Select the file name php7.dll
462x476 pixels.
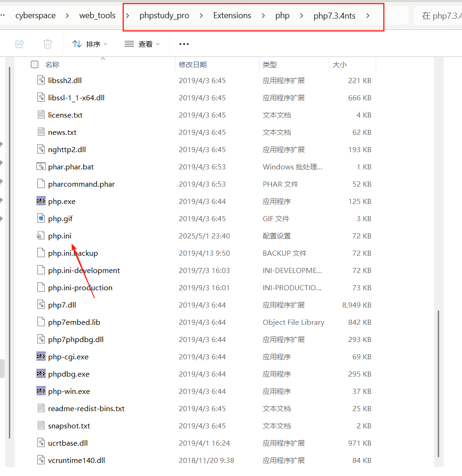pos(62,305)
